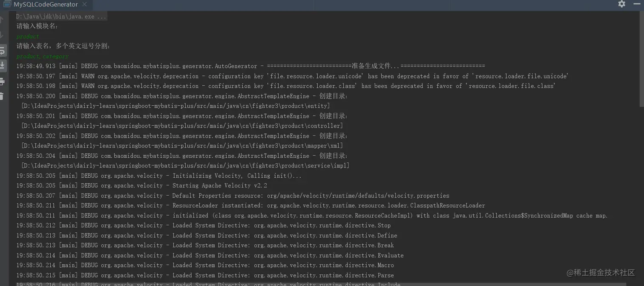Click the D:\Java\jdk\bin\java.exe command line

62,17
